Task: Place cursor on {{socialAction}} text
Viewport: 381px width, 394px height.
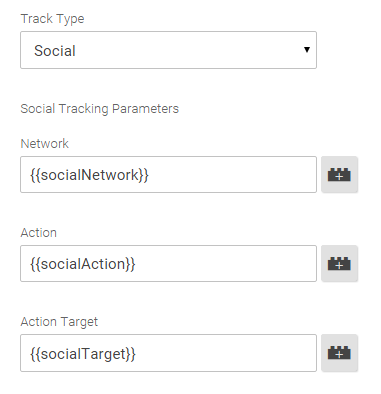Action: click(x=83, y=264)
